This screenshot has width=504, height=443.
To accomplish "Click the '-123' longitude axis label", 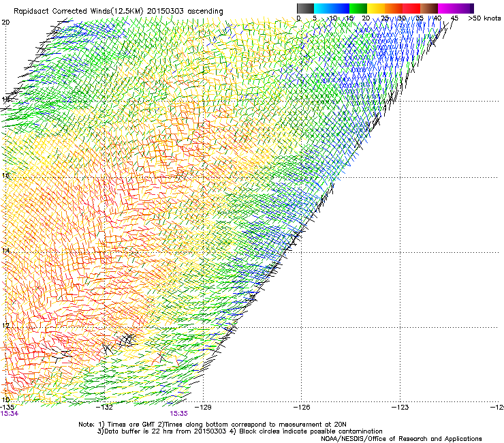I will [400, 408].
